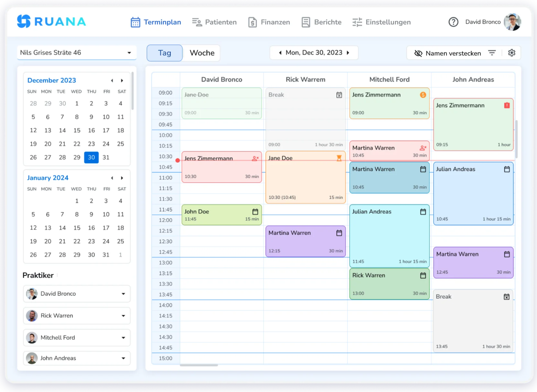This screenshot has width=537, height=392.
Task: Expand Mitchell Ford's practitioner entry
Action: click(123, 338)
